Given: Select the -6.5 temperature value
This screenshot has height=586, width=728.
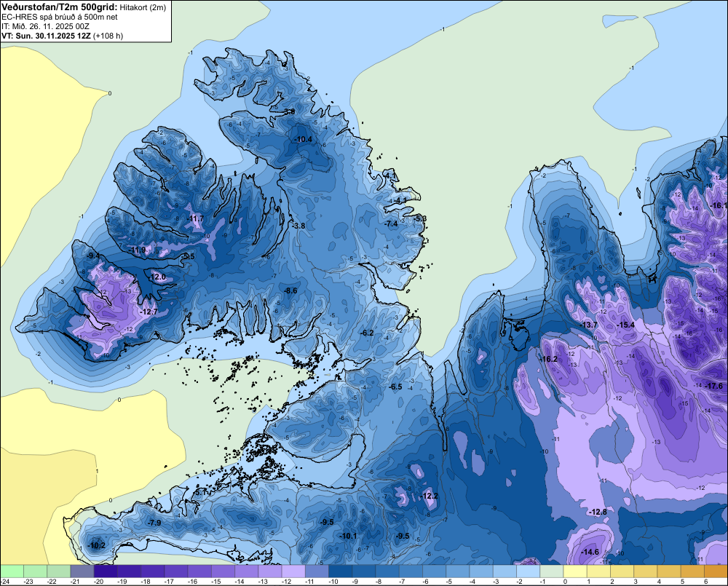Looking at the screenshot, I should [x=395, y=387].
